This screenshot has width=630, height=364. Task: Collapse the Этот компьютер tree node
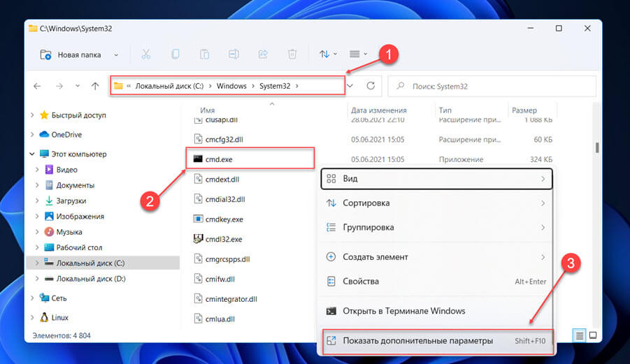[x=32, y=154]
